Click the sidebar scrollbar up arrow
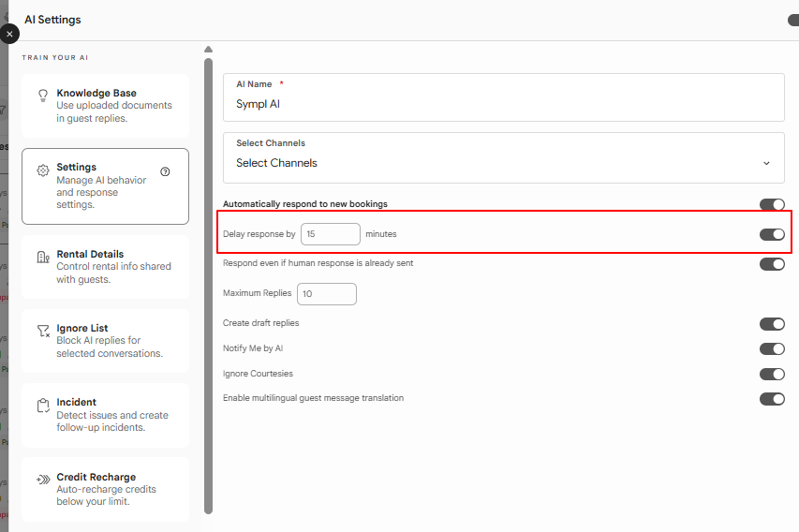Image resolution: width=799 pixels, height=532 pixels. pos(208,50)
